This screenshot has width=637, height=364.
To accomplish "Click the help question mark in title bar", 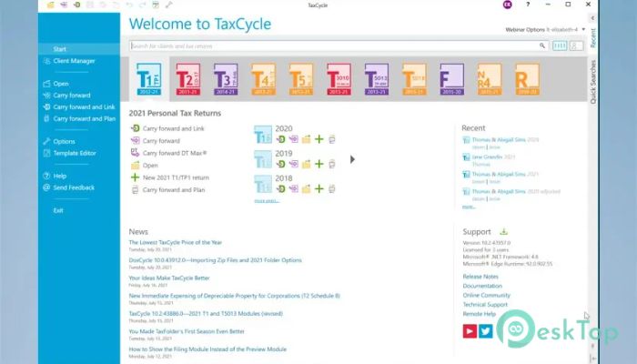I will click(528, 5).
